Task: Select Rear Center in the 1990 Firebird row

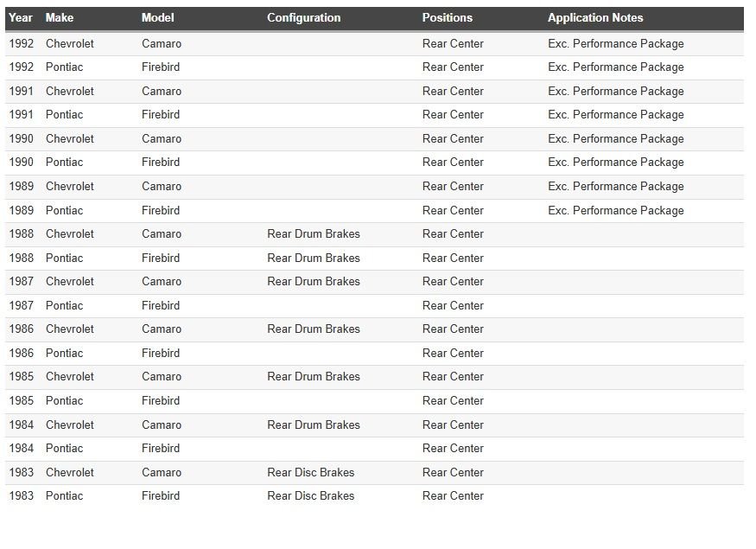Action: point(453,163)
